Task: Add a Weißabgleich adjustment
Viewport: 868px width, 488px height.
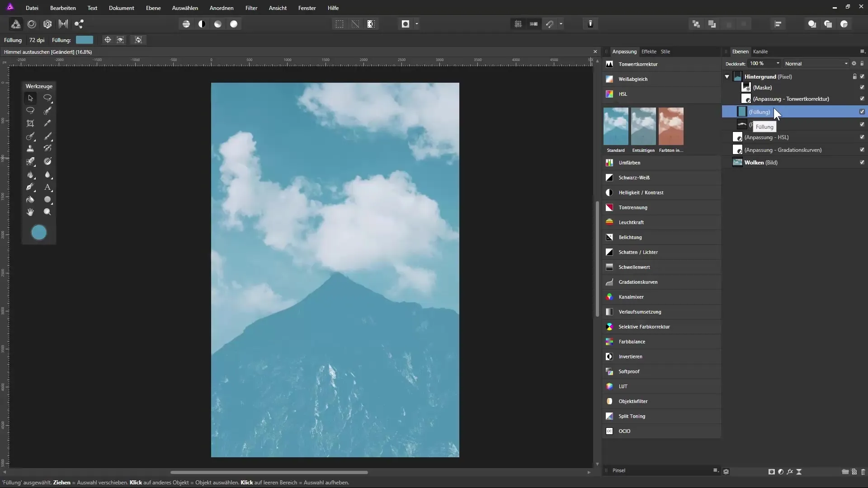Action: (x=661, y=79)
